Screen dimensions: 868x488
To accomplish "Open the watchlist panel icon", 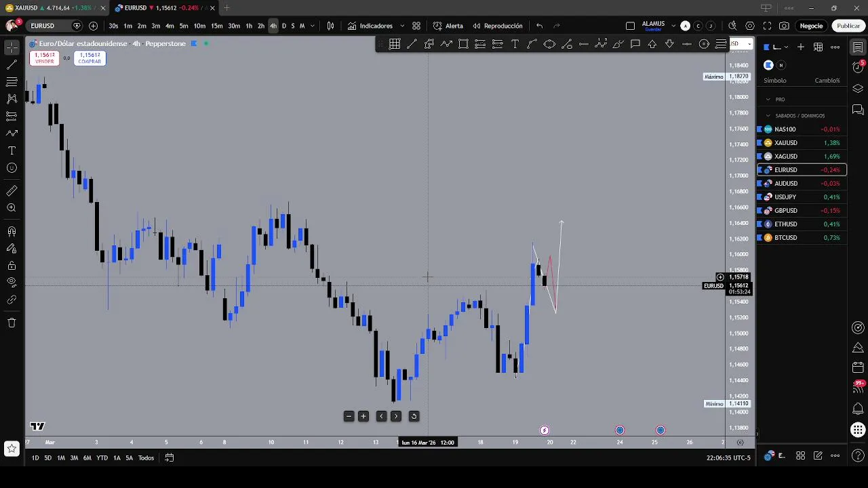I will pos(858,47).
